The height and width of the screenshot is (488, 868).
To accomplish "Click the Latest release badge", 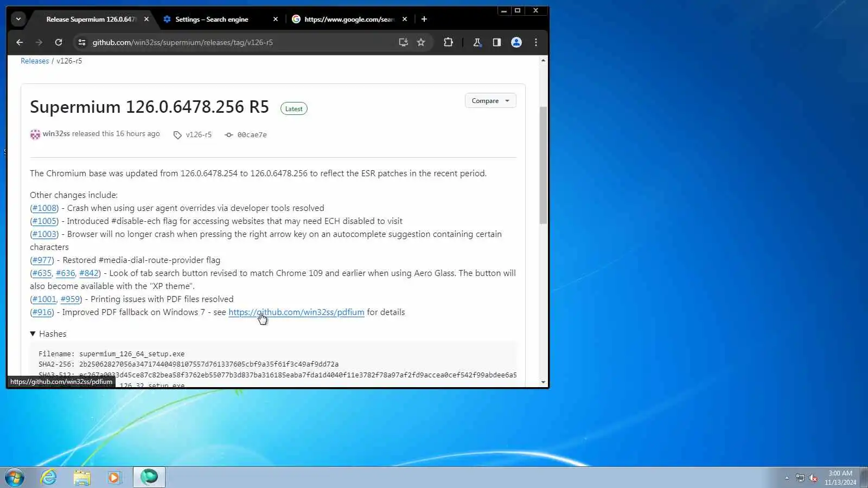I will (x=294, y=109).
